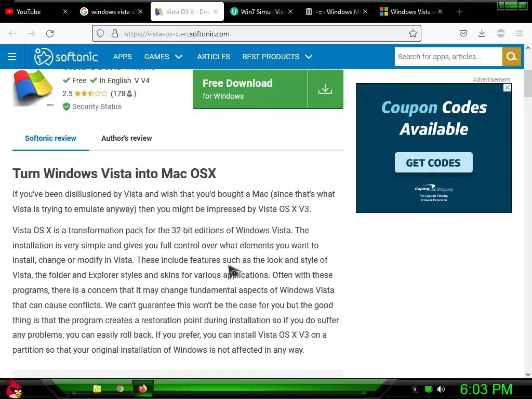The height and width of the screenshot is (399, 532).
Task: Open the Firefox application menu
Action: [x=520, y=33]
